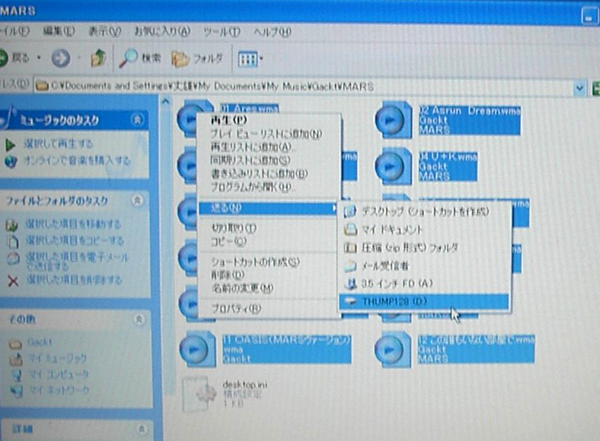Select 再生リストに追加(A) in context menu
This screenshot has width=600, height=441.
(267, 147)
